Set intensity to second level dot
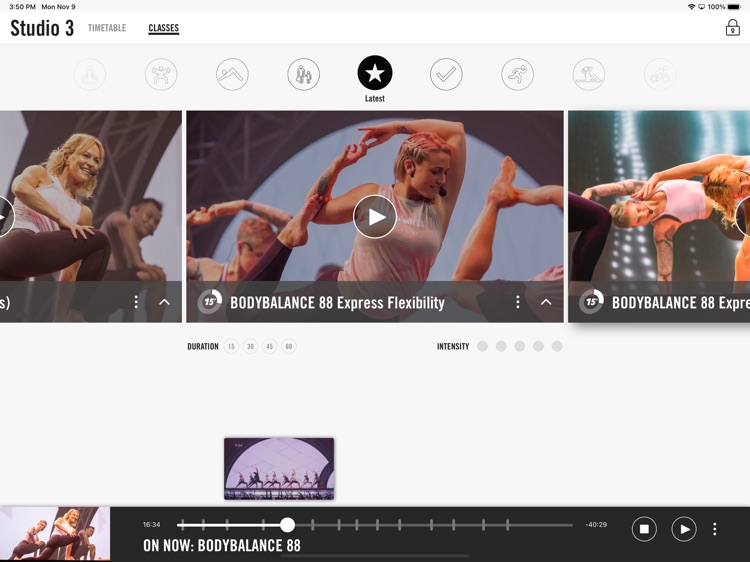The image size is (750, 562). (501, 346)
